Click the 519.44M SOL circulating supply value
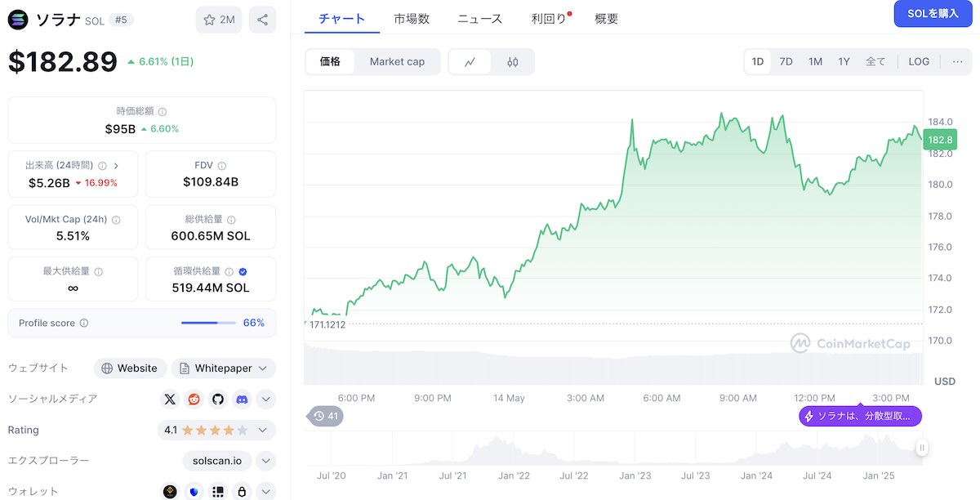The image size is (980, 500). tap(211, 288)
